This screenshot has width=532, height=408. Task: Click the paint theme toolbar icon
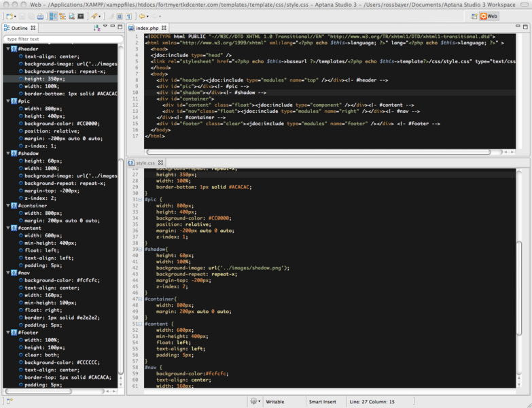click(x=94, y=16)
